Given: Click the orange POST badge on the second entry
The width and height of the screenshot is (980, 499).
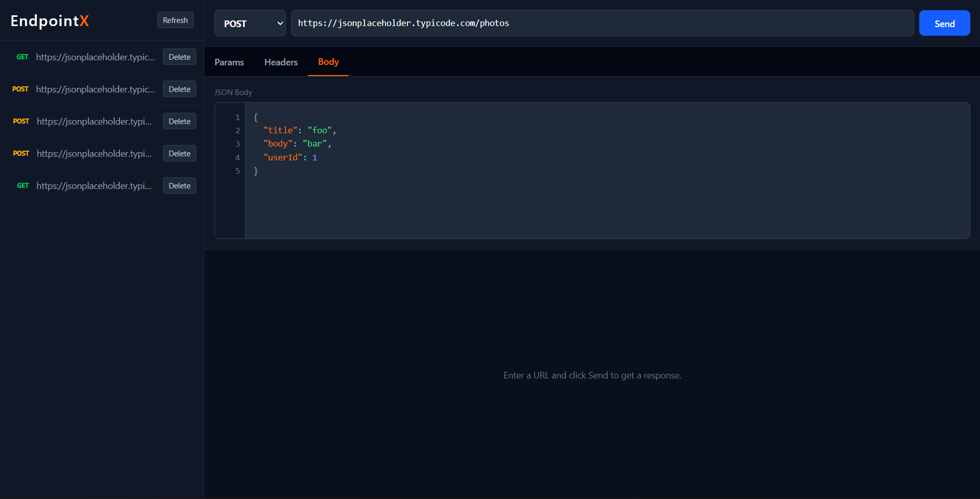Looking at the screenshot, I should [20, 89].
